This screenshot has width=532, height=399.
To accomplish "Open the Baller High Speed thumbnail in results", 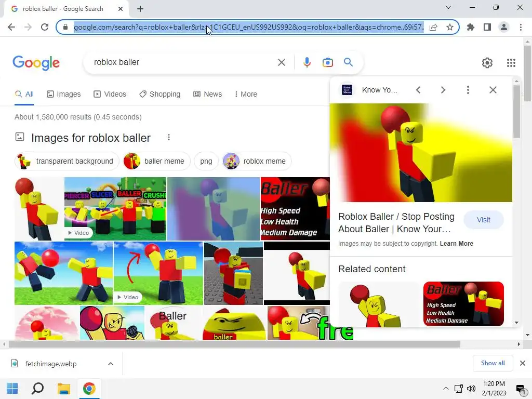I will [295, 209].
